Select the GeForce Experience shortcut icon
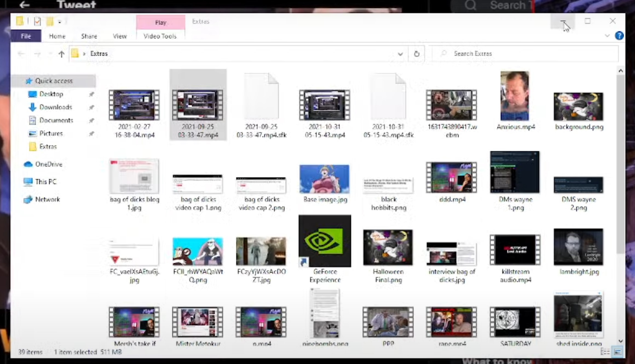The width and height of the screenshot is (635, 364). (x=325, y=241)
